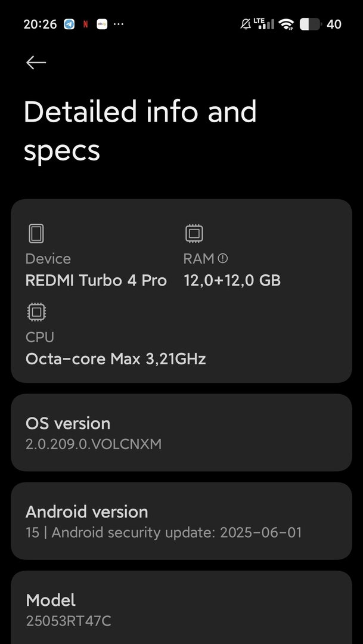This screenshot has width=363, height=644.
Task: Open the OS version entry
Action: (181, 433)
